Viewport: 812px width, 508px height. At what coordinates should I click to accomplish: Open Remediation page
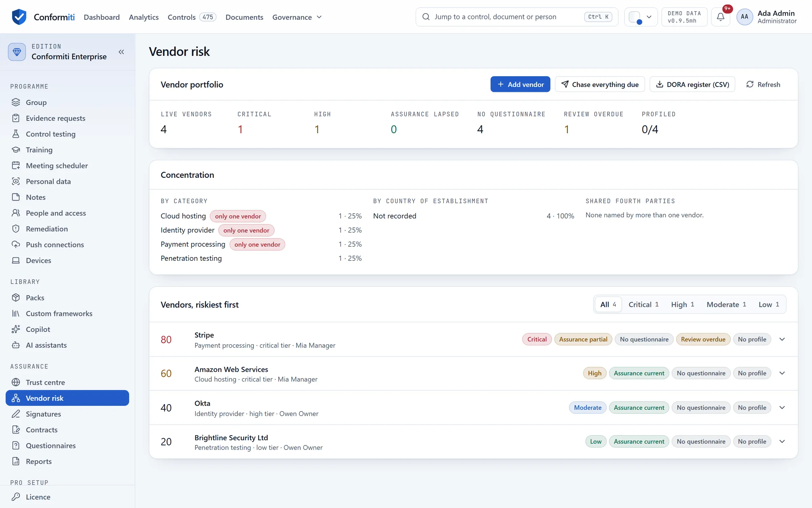67,229
